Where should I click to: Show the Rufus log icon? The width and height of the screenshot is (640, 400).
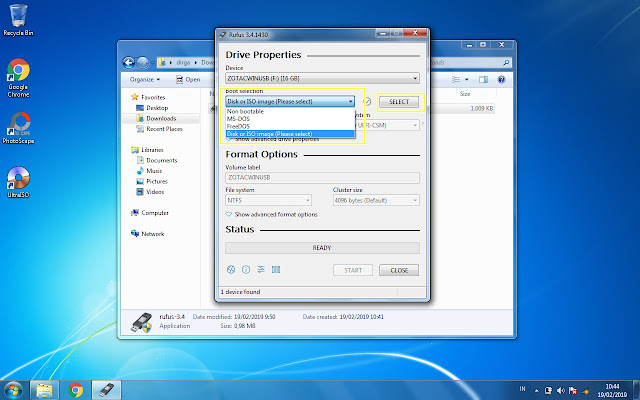tap(276, 269)
